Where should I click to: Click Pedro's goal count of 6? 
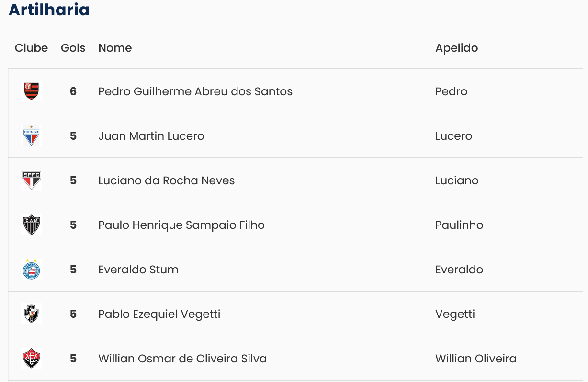73,91
